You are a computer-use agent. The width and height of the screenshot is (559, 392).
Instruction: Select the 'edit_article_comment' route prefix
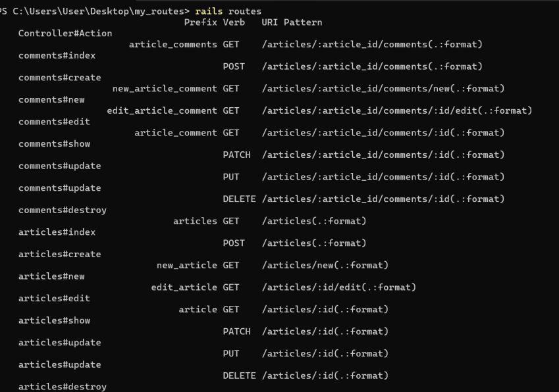point(162,111)
